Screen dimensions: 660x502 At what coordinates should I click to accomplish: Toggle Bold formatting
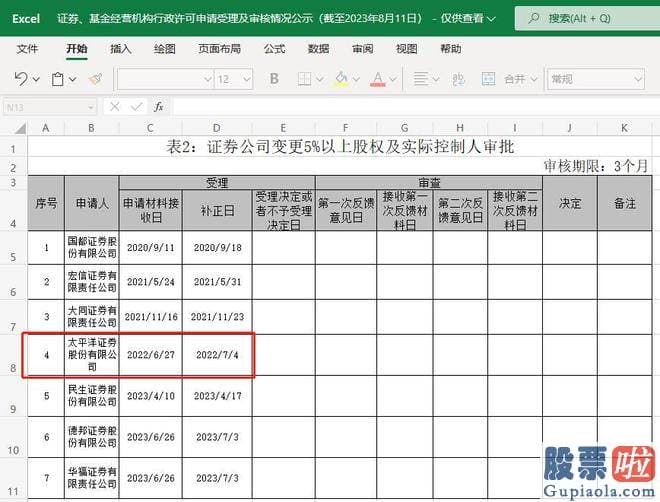click(274, 79)
